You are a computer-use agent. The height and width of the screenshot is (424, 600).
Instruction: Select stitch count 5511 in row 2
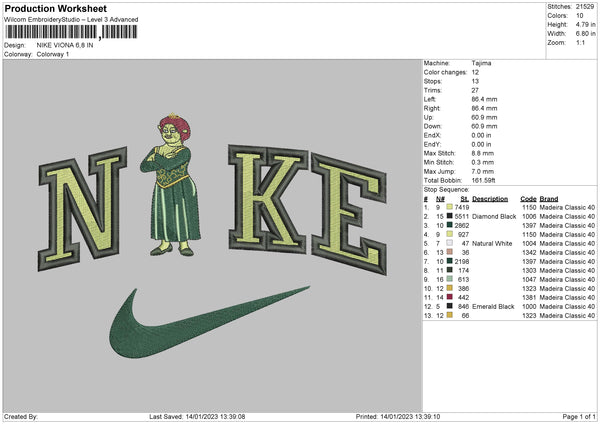(x=461, y=217)
